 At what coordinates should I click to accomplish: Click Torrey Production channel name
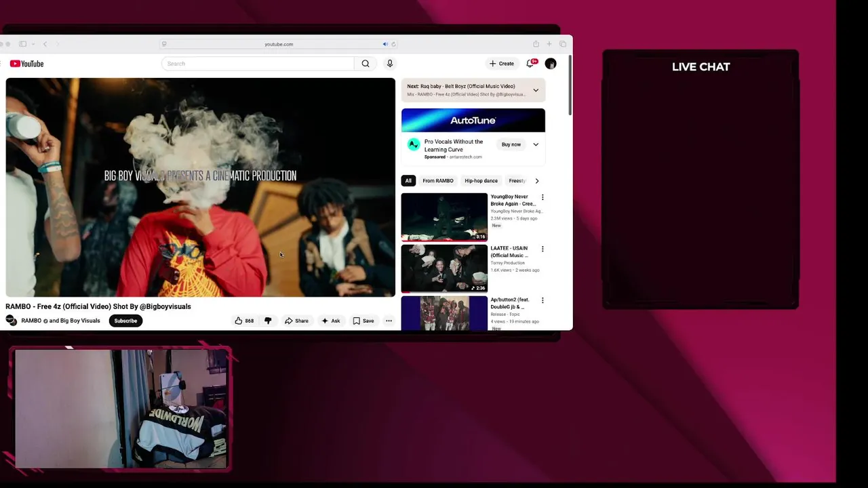(x=507, y=263)
